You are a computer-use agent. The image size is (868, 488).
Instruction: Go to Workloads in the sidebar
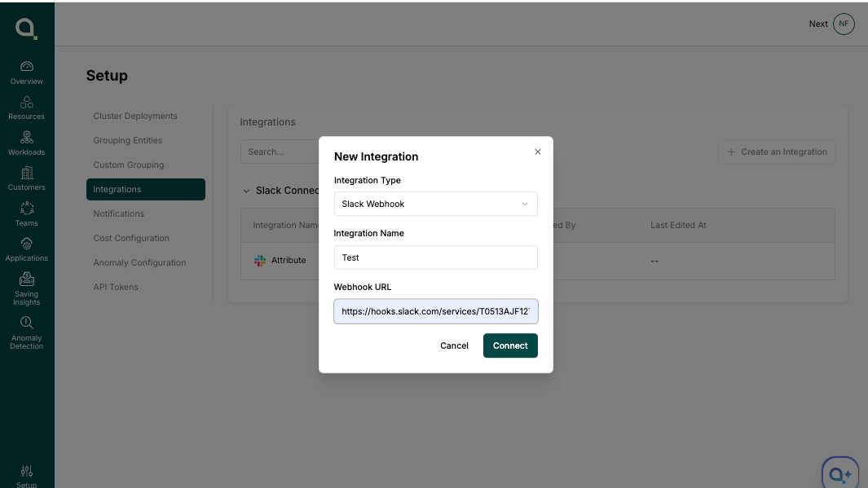(27, 144)
